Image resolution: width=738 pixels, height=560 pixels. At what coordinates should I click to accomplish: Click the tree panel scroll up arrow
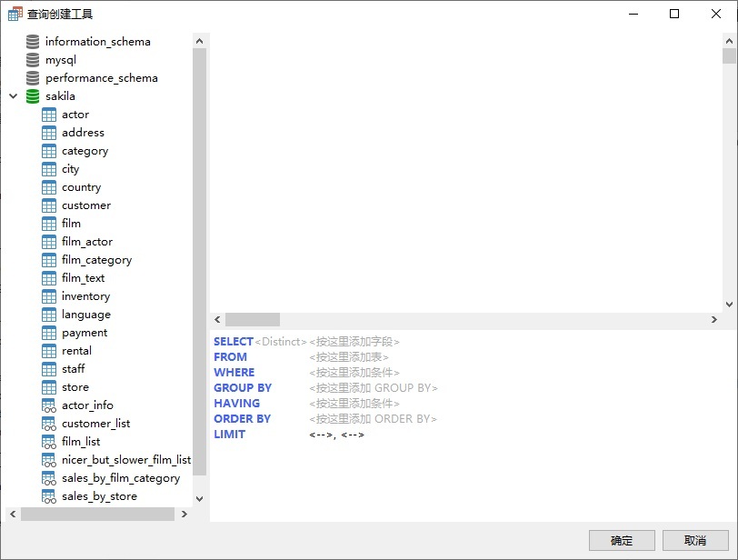(200, 41)
